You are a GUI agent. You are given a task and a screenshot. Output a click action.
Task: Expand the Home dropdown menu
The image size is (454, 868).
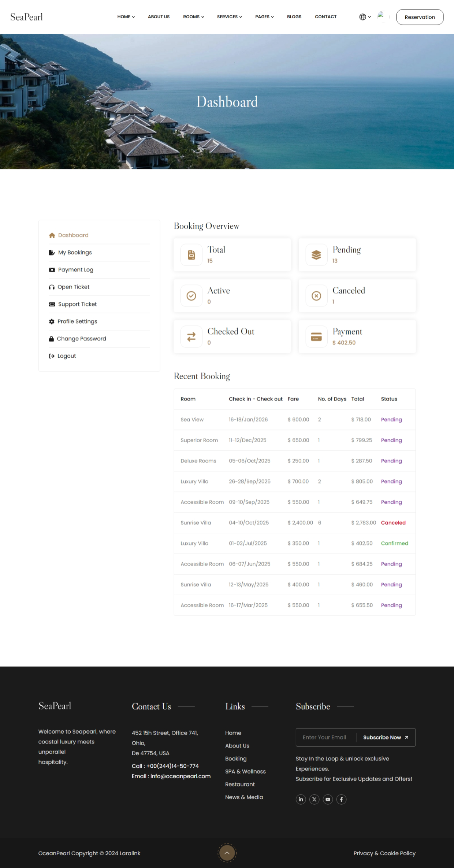click(126, 17)
